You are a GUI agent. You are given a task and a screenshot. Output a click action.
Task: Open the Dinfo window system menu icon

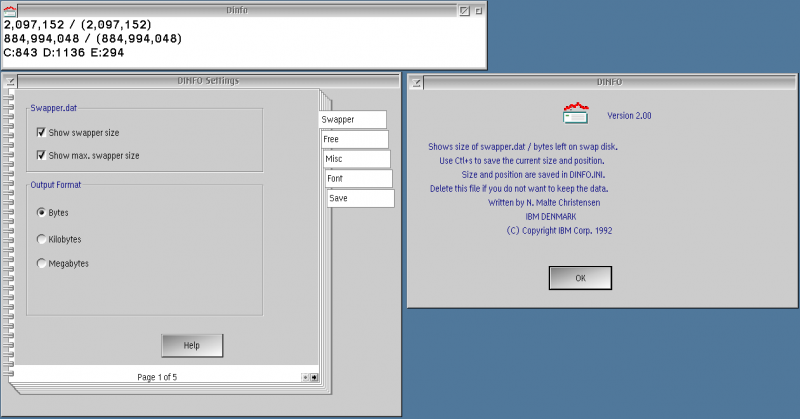tap(10, 10)
